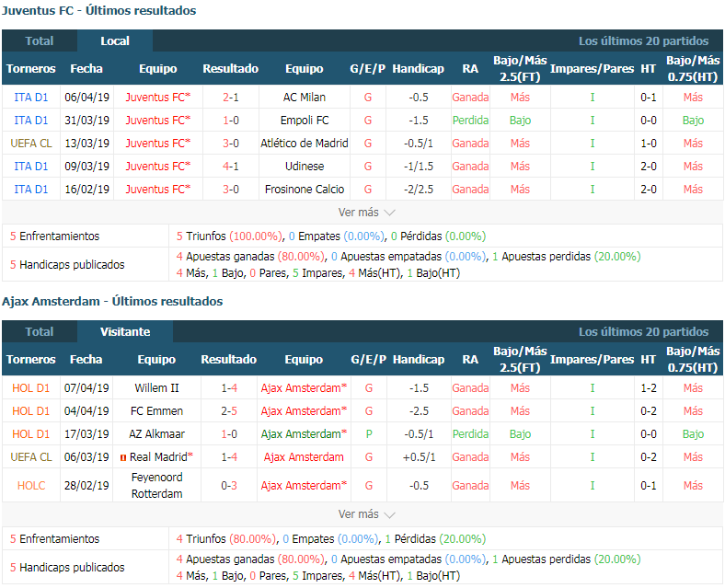725x588 pixels.
Task: Switch to Total tab in Juventus table
Action: [x=40, y=40]
